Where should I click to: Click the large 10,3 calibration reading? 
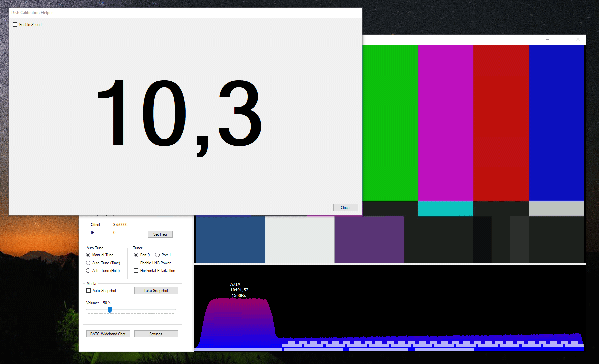[179, 115]
